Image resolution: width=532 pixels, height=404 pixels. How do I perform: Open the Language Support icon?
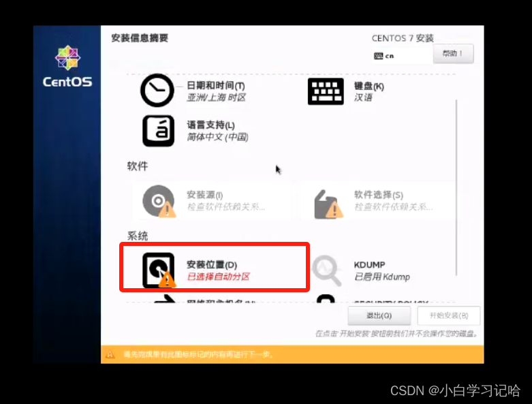tap(158, 131)
